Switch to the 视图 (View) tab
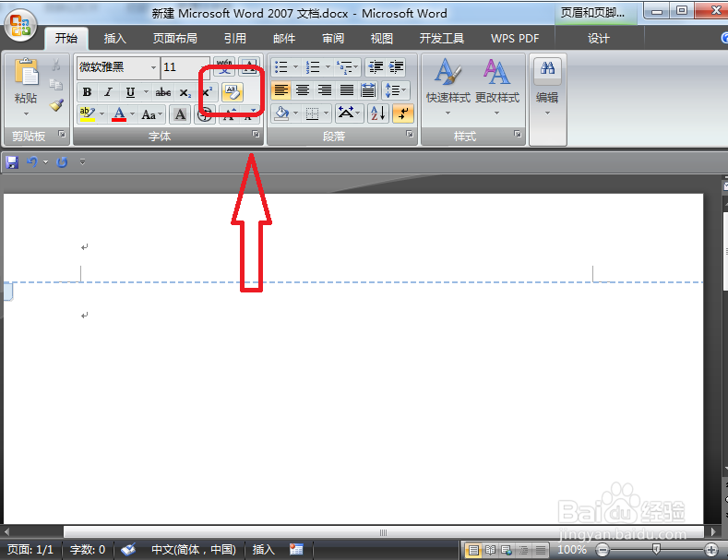This screenshot has width=728, height=560. [x=382, y=38]
